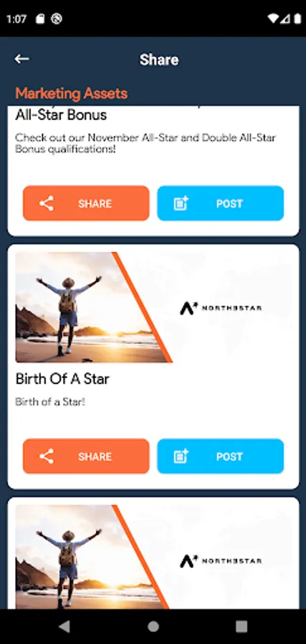Tap the Android home circle button

[153, 626]
